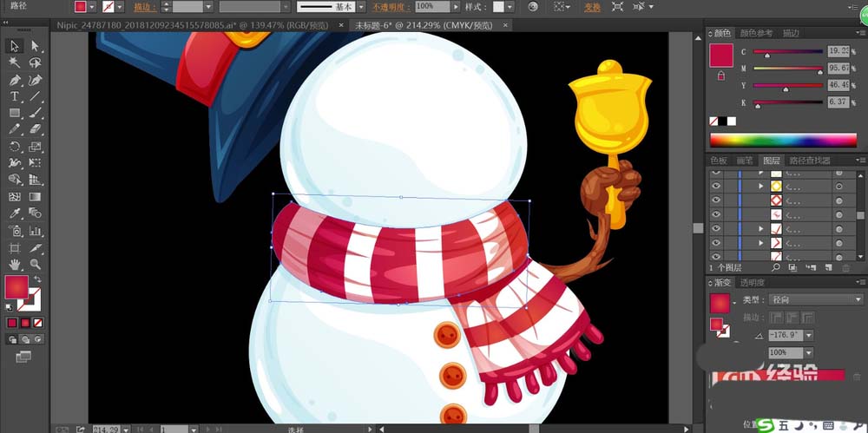Image resolution: width=868 pixels, height=433 pixels.
Task: Open the 路径查找器 pathfinder tab
Action: [x=809, y=161]
